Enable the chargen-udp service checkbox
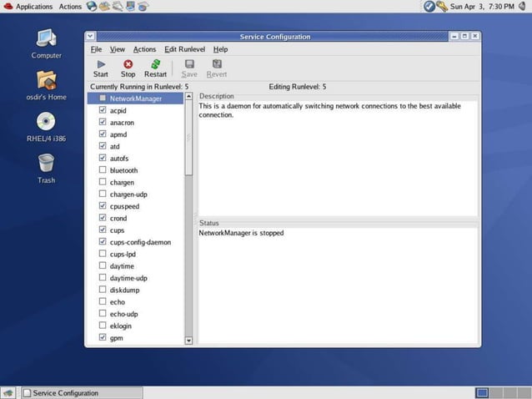The width and height of the screenshot is (532, 399). coord(103,194)
